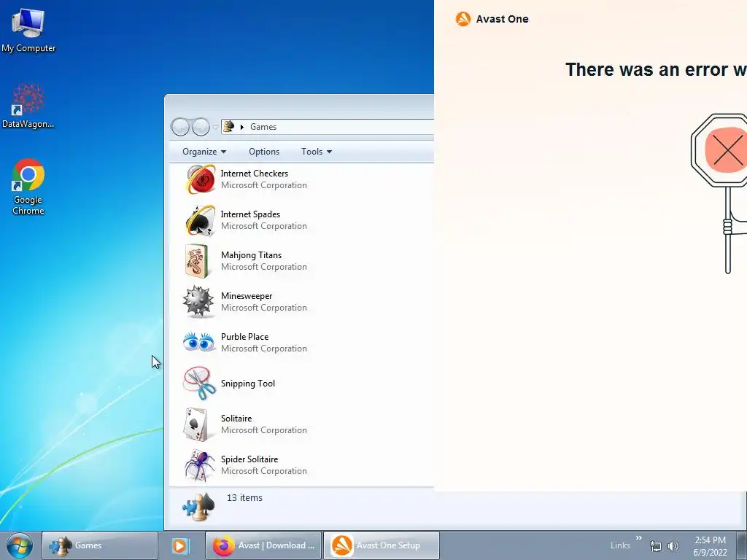Click the Avast One logo

(462, 19)
